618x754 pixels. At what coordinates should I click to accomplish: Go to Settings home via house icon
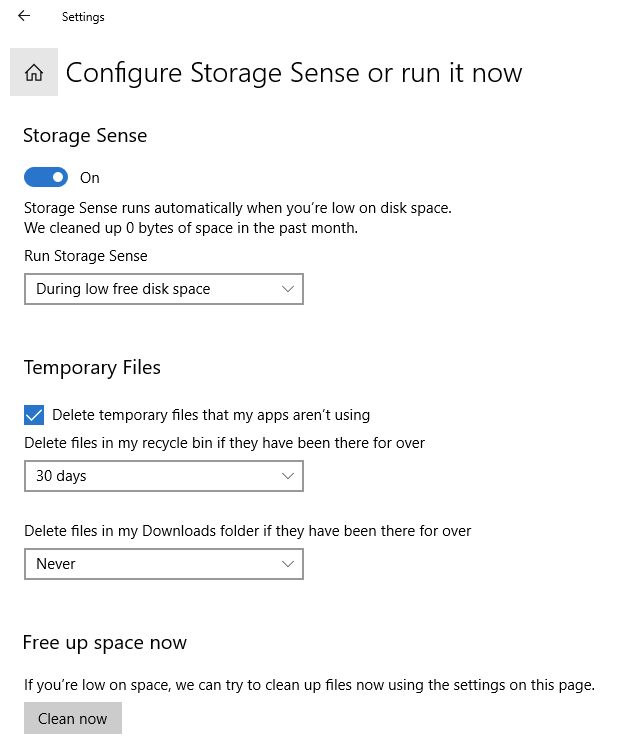[x=34, y=72]
